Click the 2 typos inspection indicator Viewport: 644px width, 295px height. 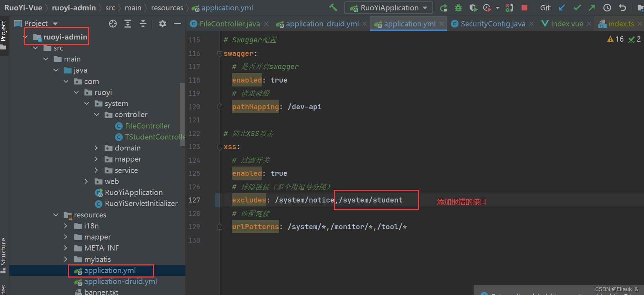(634, 39)
